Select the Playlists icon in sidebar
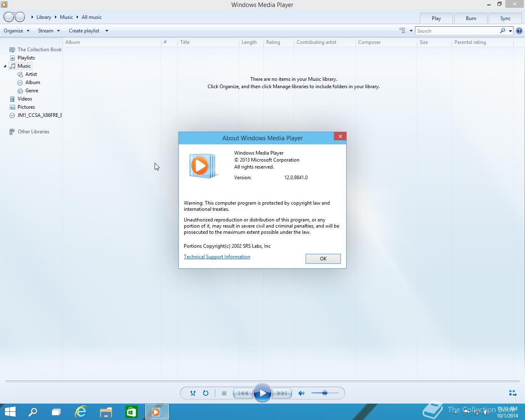 pos(12,58)
